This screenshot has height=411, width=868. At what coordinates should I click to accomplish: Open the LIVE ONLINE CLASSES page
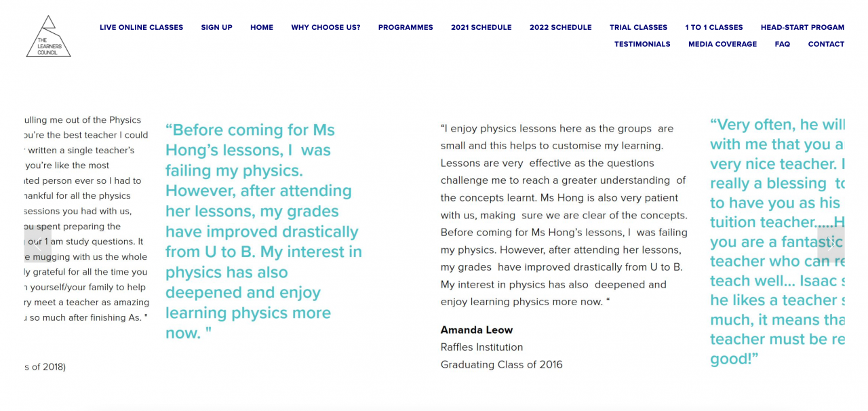tap(141, 27)
